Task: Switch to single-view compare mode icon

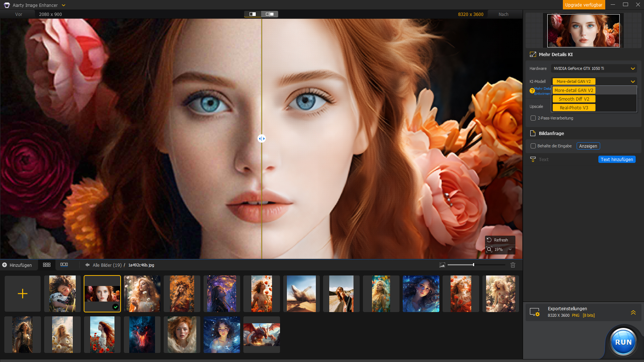Action: coord(252,14)
